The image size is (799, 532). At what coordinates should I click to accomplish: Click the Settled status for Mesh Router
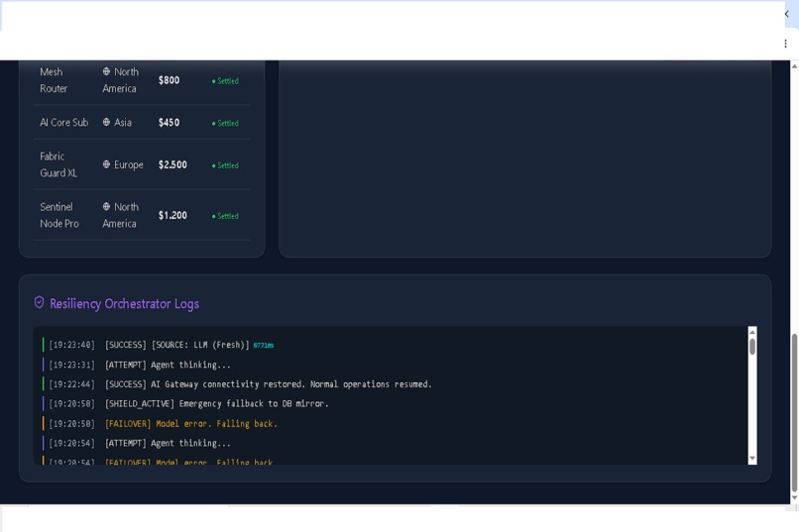click(x=225, y=81)
